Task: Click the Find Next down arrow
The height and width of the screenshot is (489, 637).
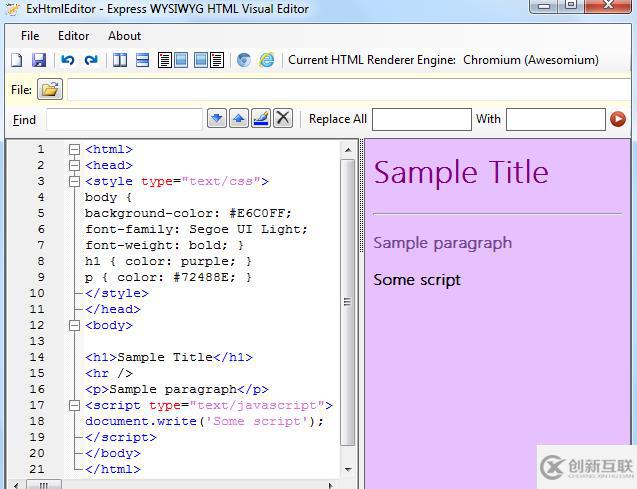Action: tap(217, 119)
